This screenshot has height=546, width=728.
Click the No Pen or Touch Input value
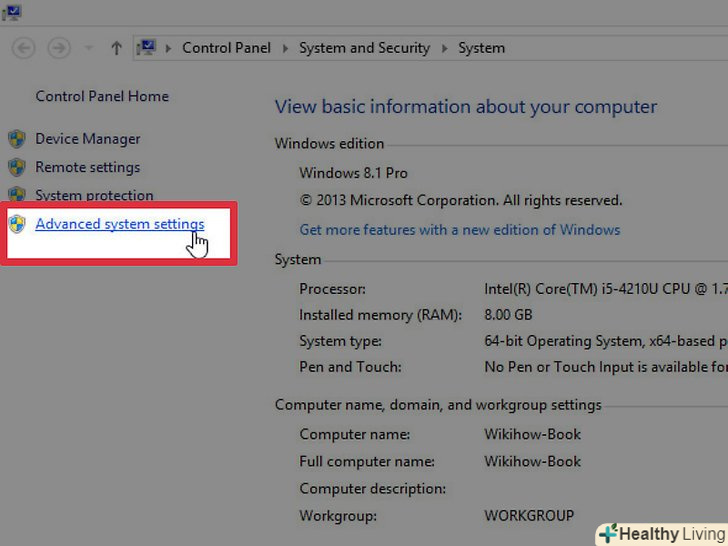point(606,367)
